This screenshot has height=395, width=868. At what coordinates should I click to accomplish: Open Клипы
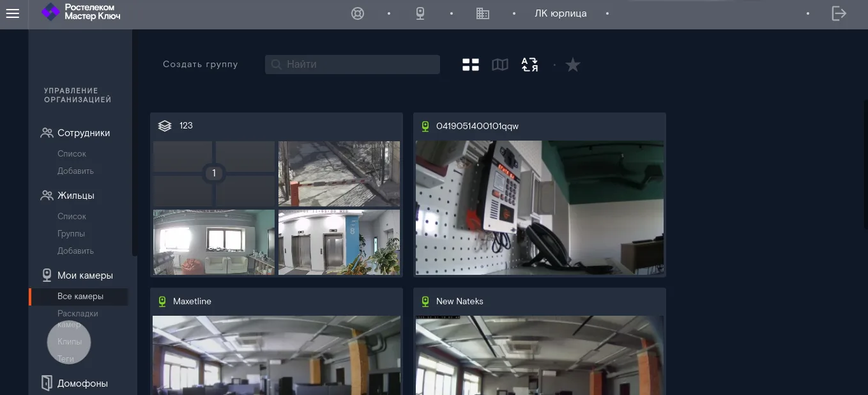[70, 341]
